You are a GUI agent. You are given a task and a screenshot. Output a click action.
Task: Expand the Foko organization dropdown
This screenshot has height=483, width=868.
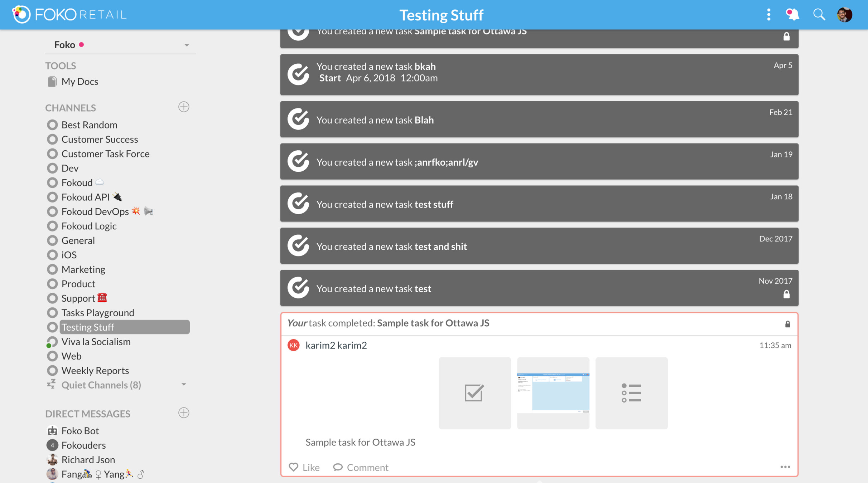[x=187, y=45]
